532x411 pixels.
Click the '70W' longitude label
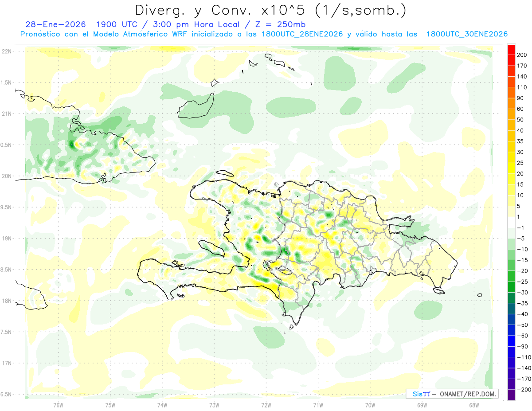pos(370,405)
